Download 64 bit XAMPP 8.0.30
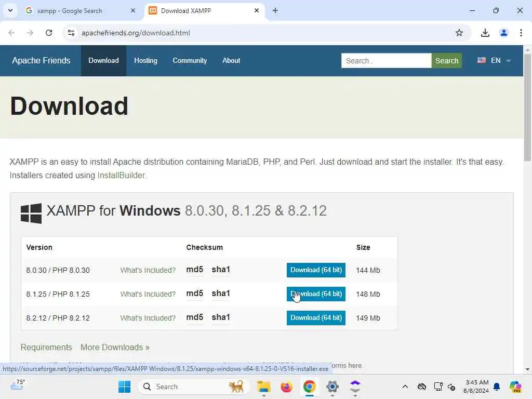This screenshot has height=399, width=532. pos(316,270)
